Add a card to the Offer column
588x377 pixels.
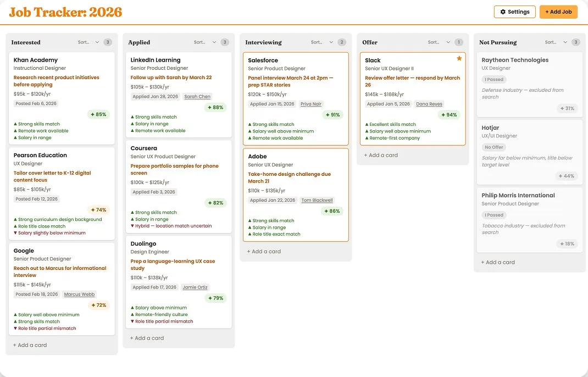tap(381, 155)
